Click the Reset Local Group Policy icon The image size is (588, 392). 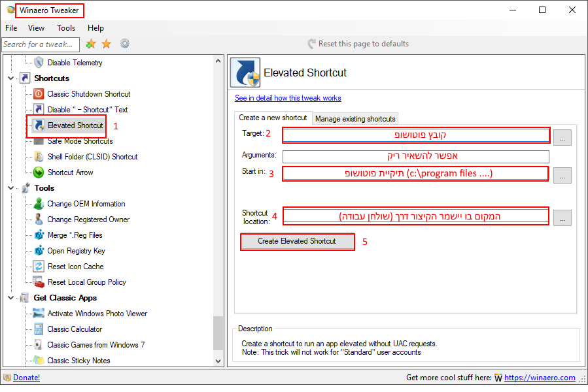[x=39, y=282]
